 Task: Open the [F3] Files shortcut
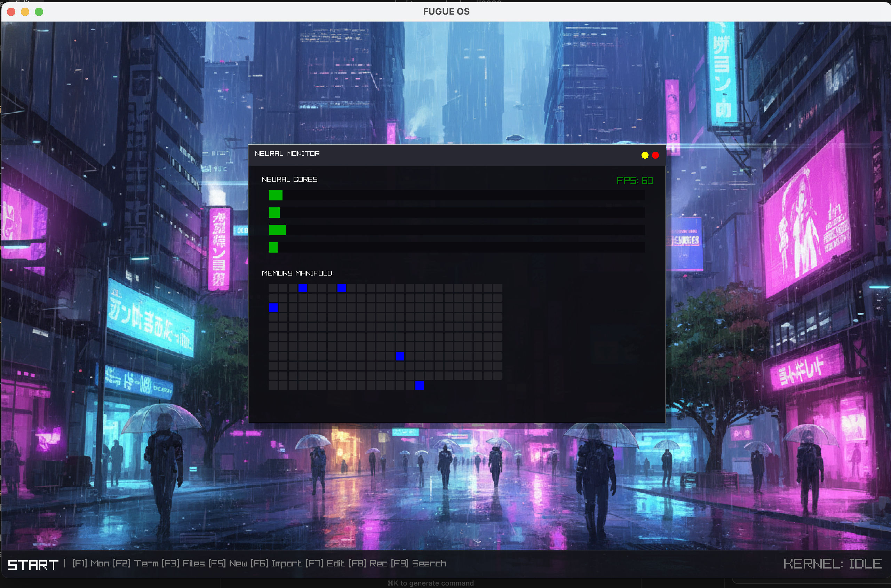coord(183,563)
